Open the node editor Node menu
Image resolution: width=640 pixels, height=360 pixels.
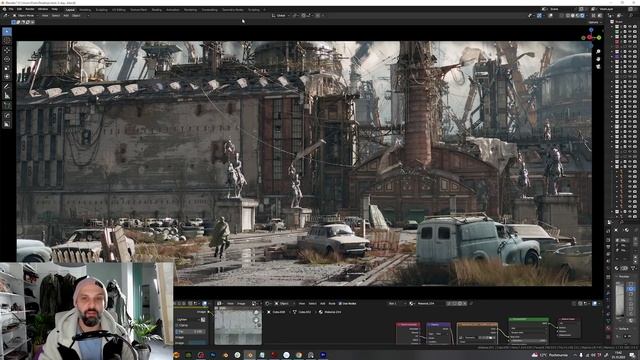(x=332, y=304)
